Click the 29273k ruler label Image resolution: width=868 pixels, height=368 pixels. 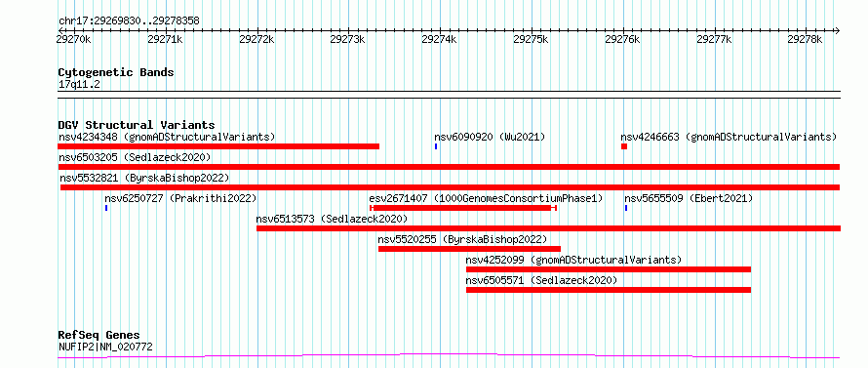pyautogui.click(x=347, y=39)
